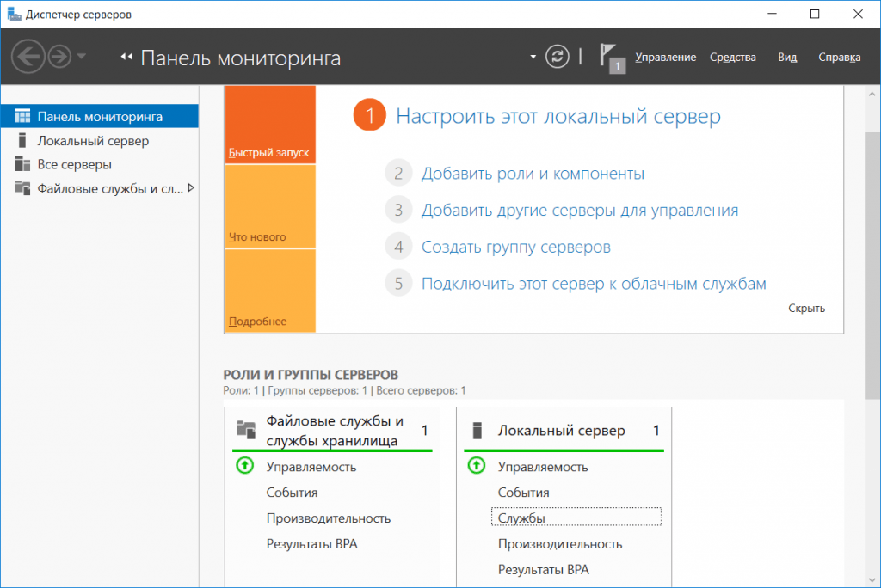Open the navigation history dropdown arrow

click(x=82, y=56)
